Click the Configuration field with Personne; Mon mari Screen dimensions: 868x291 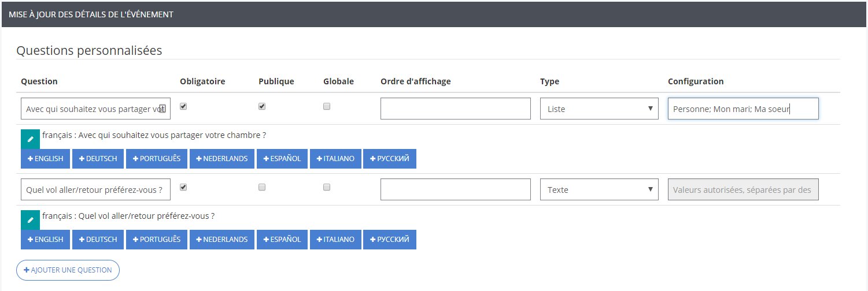click(743, 109)
